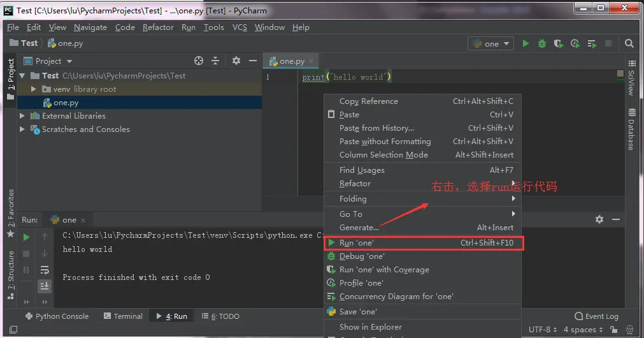644x338 pixels.
Task: Open the Project view selector dropdown
Action: [48, 61]
